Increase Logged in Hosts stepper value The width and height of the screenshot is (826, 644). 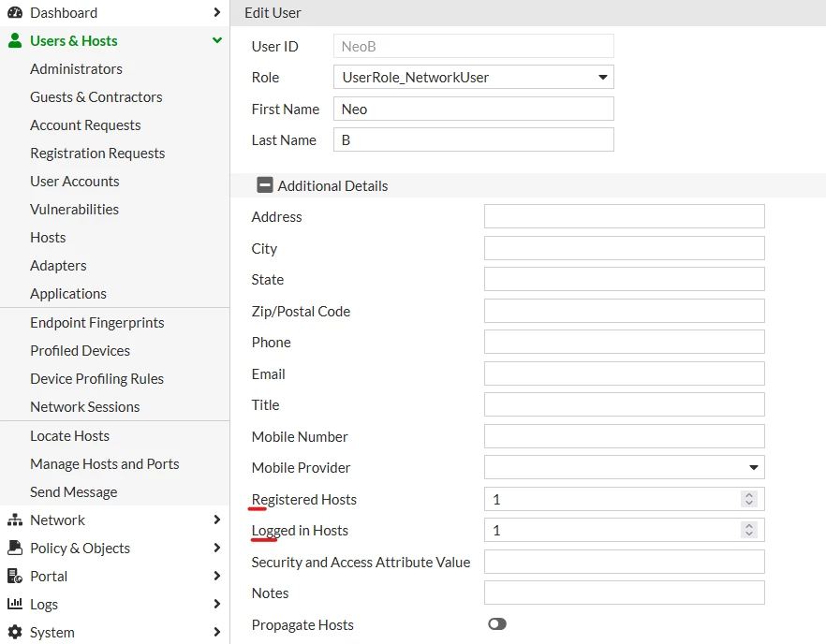pyautogui.click(x=749, y=525)
